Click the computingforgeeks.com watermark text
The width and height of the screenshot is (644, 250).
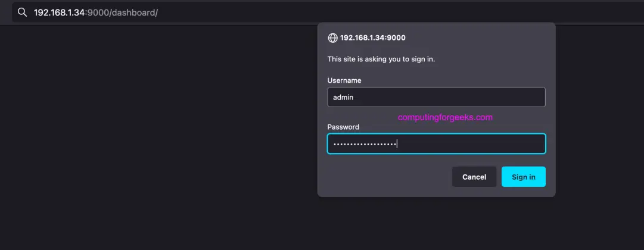(x=445, y=117)
